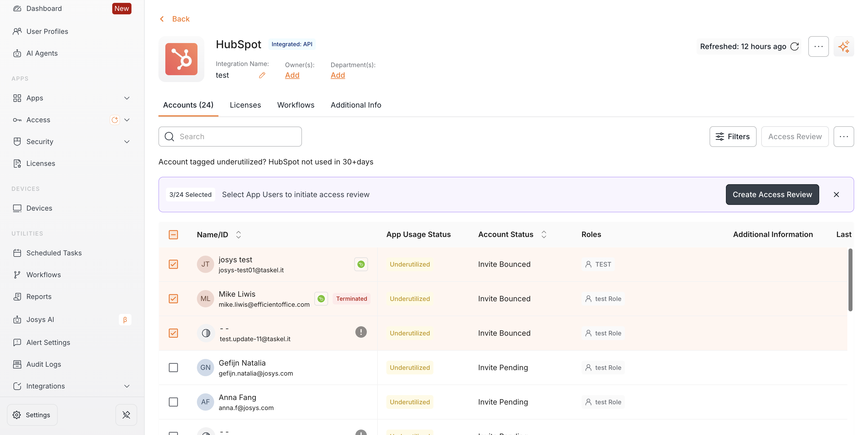Click the Workflows branch icon in sidebar
Screen dimensions: 868x435
[17, 275]
